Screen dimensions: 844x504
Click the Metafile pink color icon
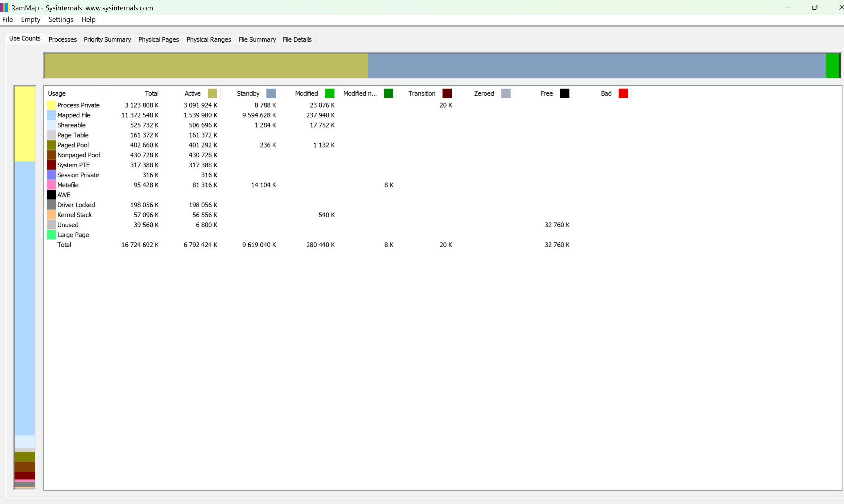[x=51, y=185]
